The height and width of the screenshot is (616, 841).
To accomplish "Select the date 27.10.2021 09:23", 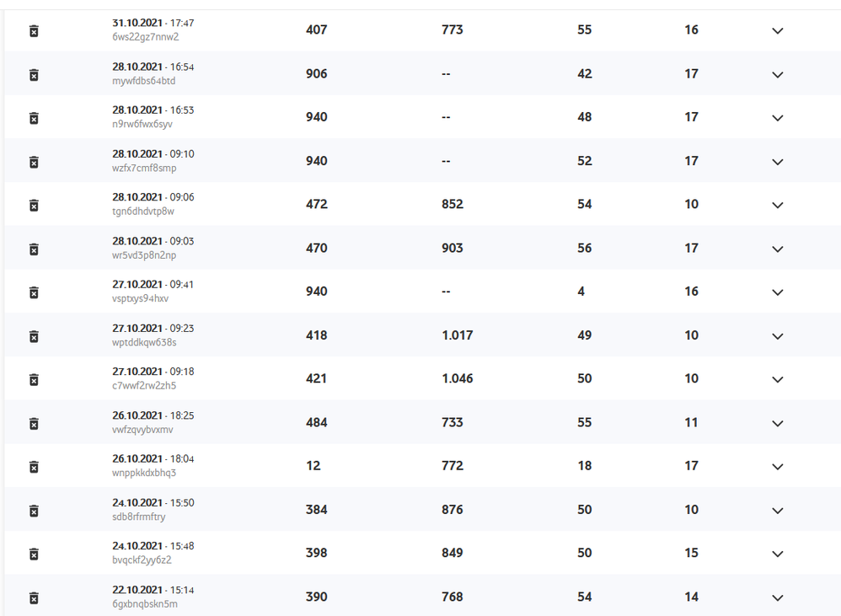I will pos(153,328).
